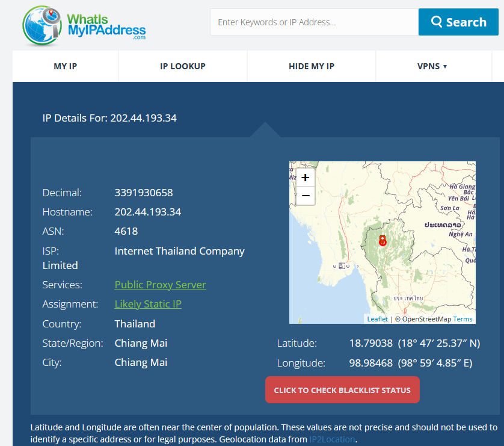Click the red location marker on the map
Image resolution: width=504 pixels, height=446 pixels.
[383, 241]
